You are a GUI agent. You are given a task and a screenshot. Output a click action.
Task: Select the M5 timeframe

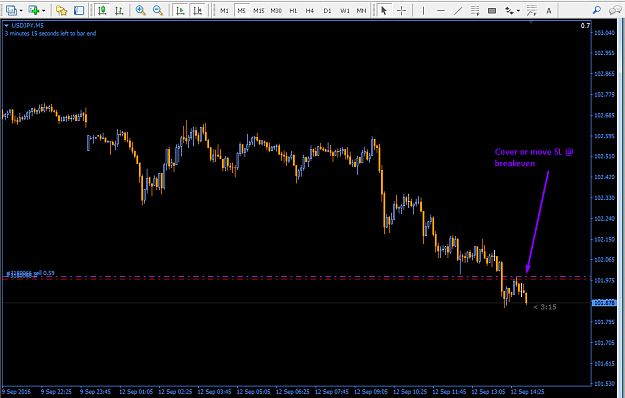[242, 11]
